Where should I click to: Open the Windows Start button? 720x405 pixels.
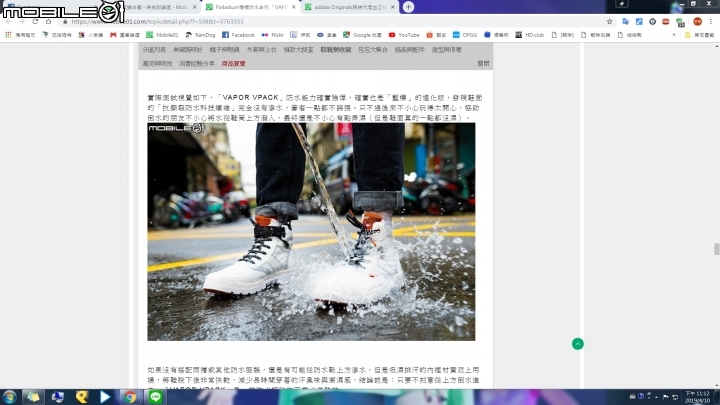tap(10, 397)
